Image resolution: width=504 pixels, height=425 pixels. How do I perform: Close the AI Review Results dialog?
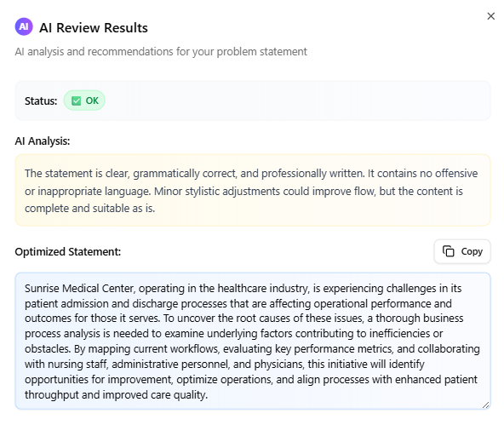point(490,16)
